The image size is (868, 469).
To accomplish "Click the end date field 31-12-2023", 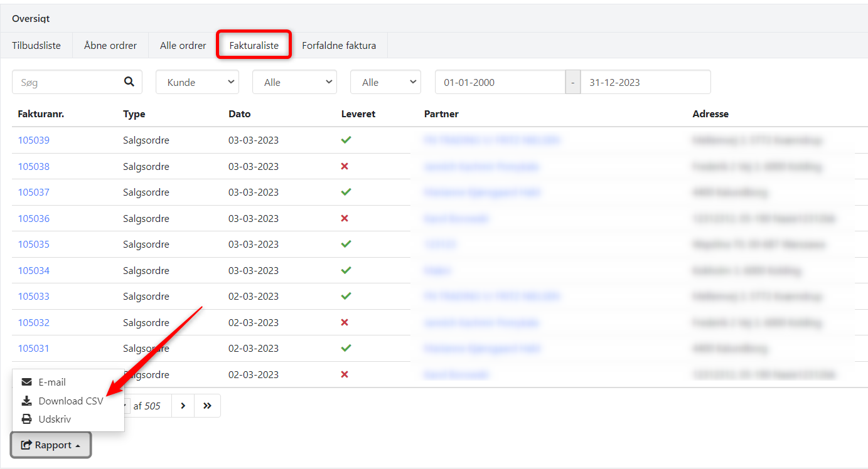I will [645, 82].
